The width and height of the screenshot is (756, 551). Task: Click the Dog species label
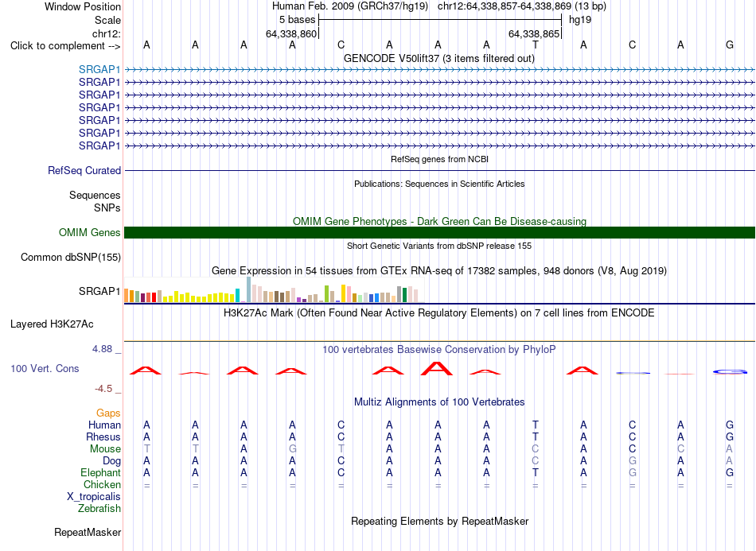111,461
